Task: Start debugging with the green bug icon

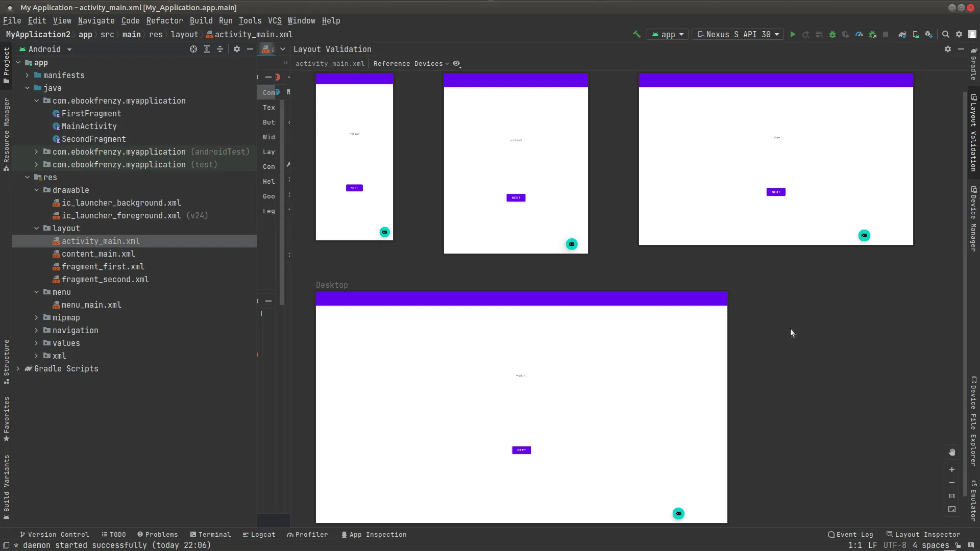Action: point(832,34)
